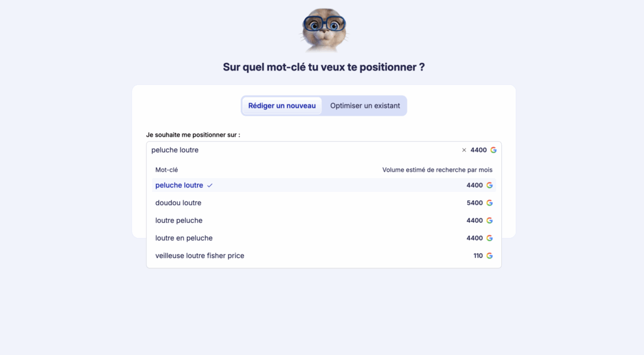Choose veilleuse loutre fisher price suggestion
This screenshot has width=644, height=355.
[x=324, y=256]
